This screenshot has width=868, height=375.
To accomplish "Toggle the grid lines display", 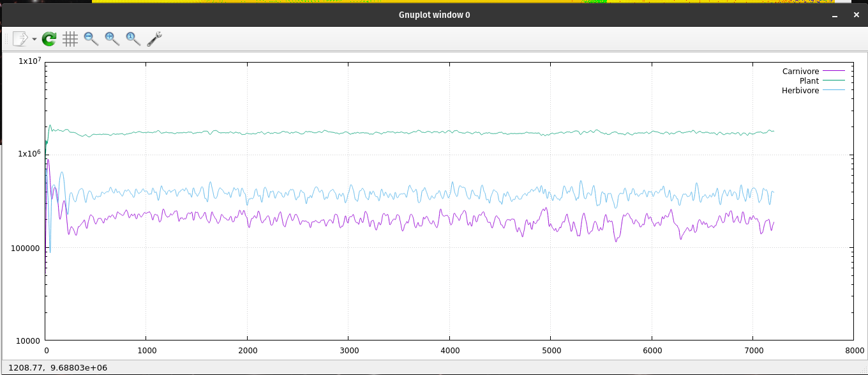I will point(70,39).
